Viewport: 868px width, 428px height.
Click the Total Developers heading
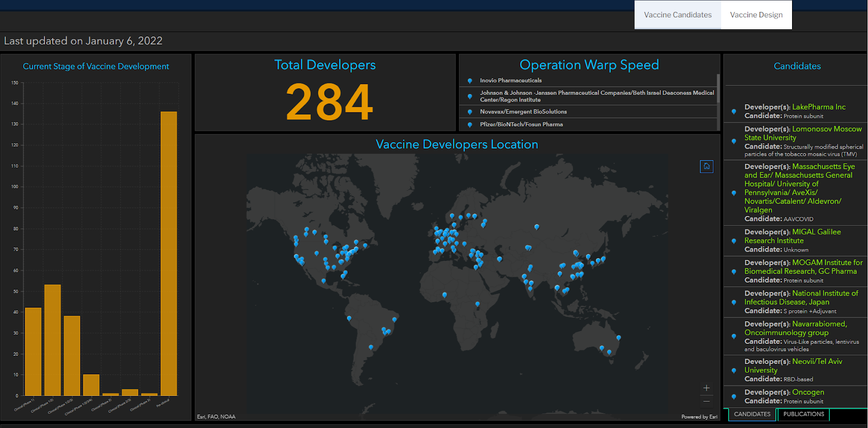pos(325,65)
